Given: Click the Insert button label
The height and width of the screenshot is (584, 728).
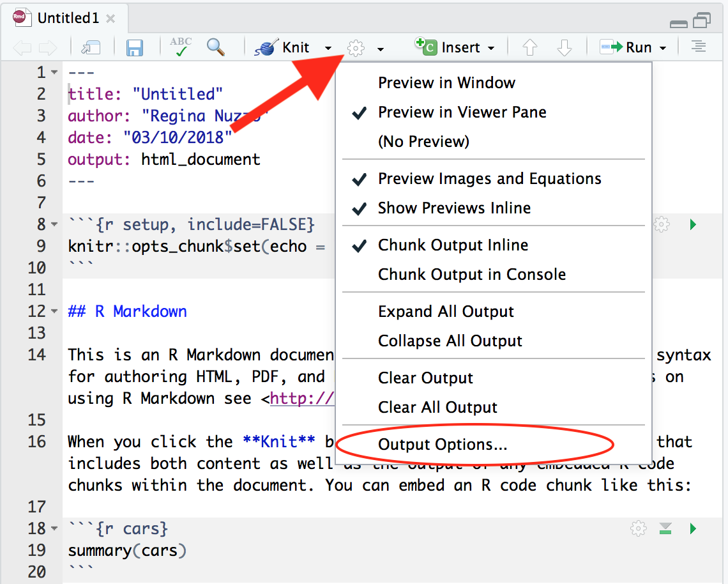Looking at the screenshot, I should (460, 47).
